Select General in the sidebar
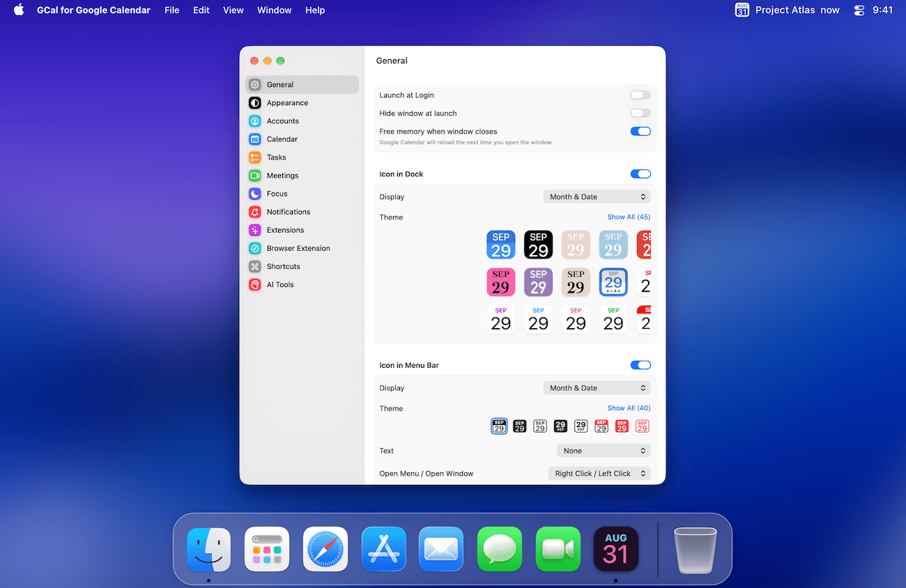The image size is (906, 588). coord(302,85)
